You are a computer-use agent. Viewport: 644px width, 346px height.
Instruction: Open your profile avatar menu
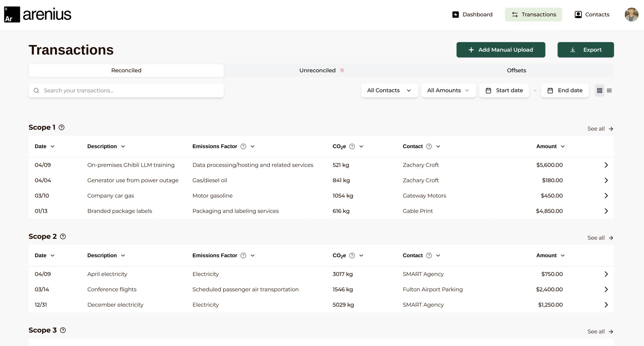click(632, 14)
